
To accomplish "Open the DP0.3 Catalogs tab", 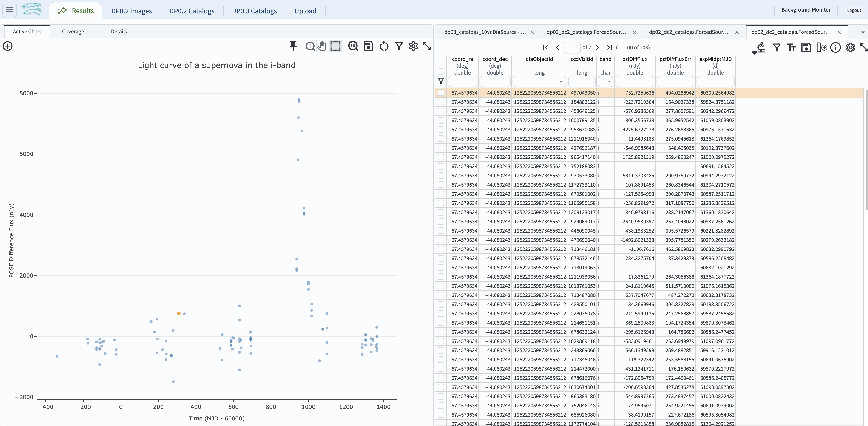I will [254, 11].
